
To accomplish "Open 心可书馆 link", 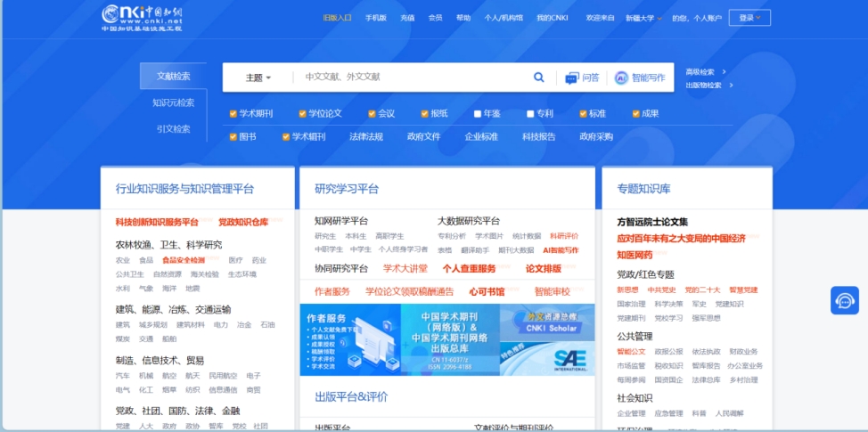I will click(x=487, y=291).
